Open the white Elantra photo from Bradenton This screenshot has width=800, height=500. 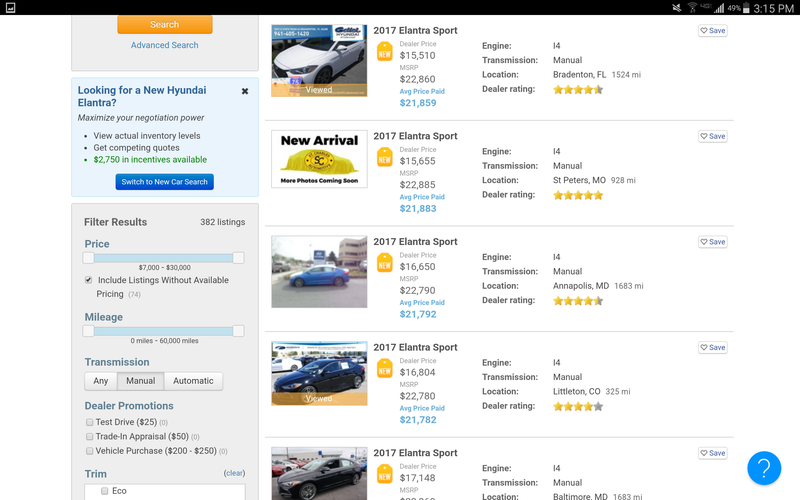[319, 60]
